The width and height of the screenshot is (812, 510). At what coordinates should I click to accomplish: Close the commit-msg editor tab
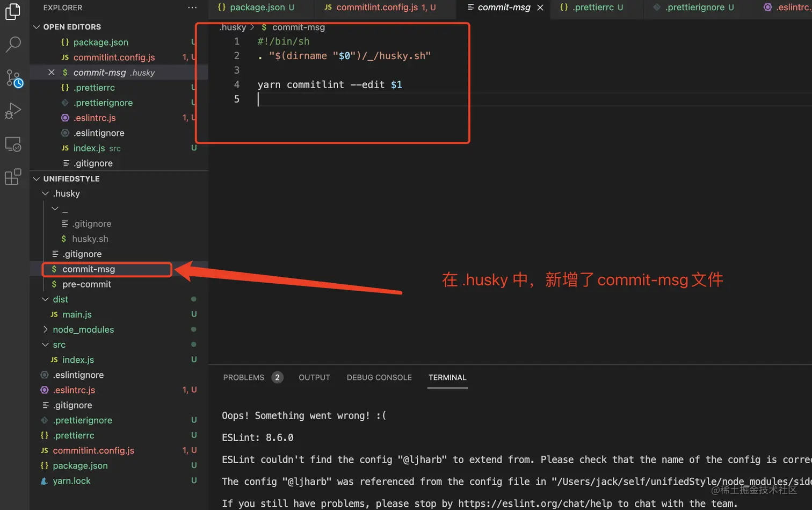[x=540, y=8]
